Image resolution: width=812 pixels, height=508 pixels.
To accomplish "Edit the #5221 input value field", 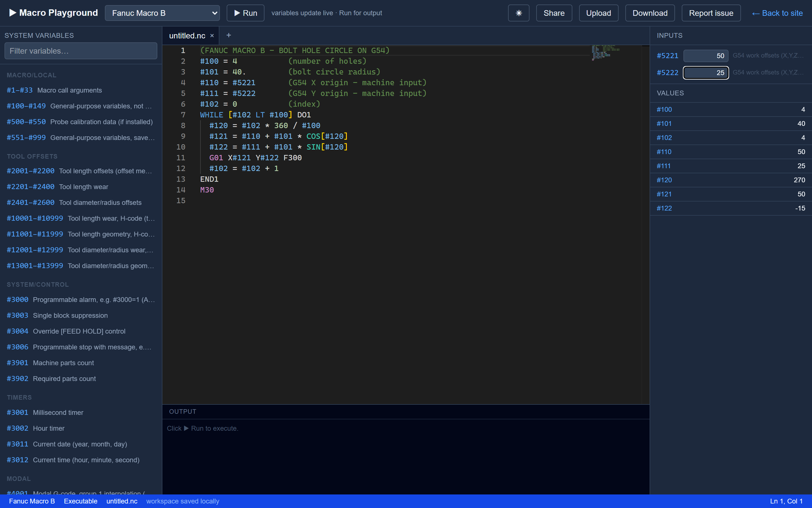I will pos(706,56).
